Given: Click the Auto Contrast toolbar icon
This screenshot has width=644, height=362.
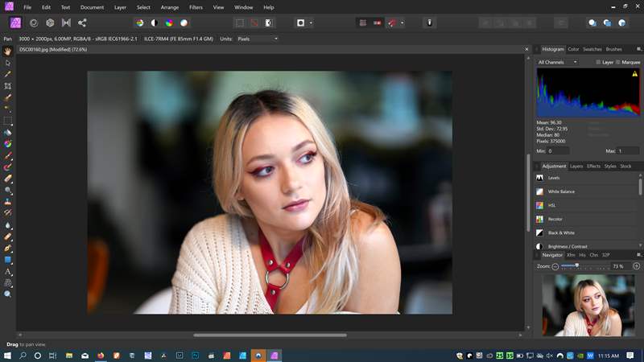Looking at the screenshot, I should click(155, 23).
